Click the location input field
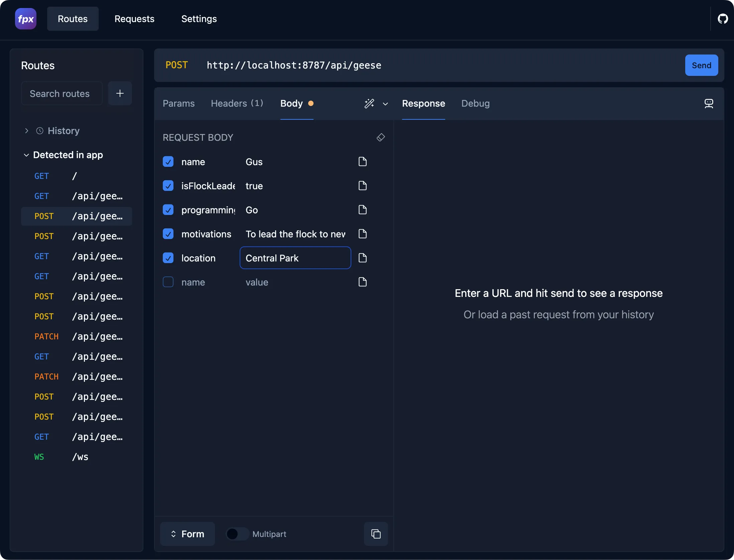Screen dimensions: 734x560 tap(295, 258)
